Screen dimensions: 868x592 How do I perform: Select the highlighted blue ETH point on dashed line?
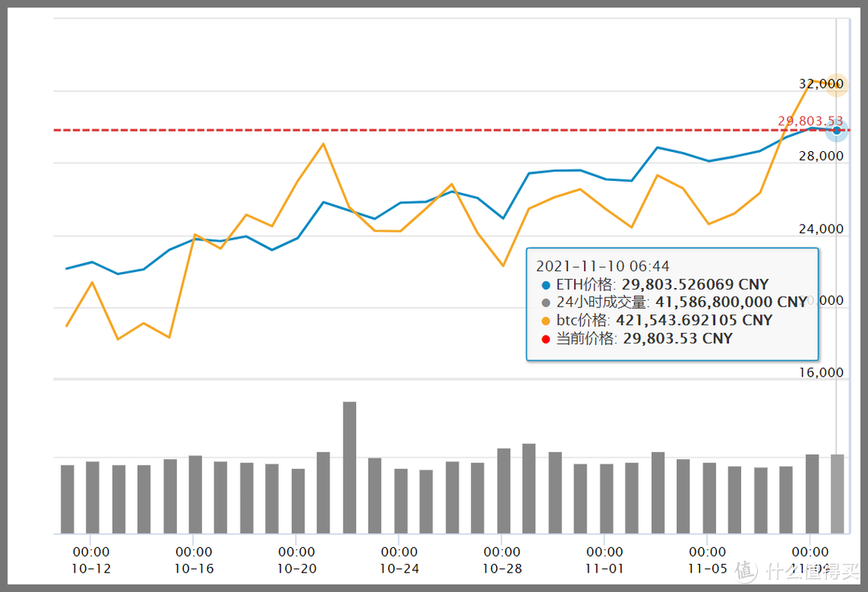(x=837, y=129)
